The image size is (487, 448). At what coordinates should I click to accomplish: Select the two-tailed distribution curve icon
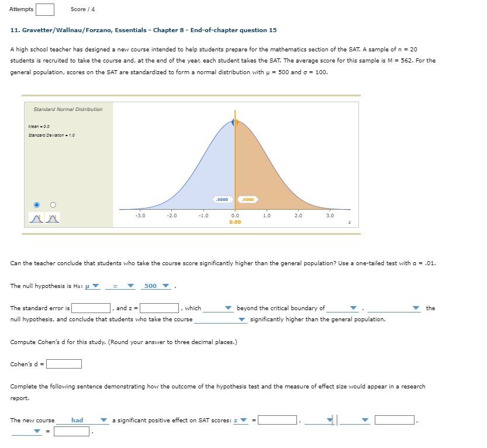pyautogui.click(x=52, y=218)
